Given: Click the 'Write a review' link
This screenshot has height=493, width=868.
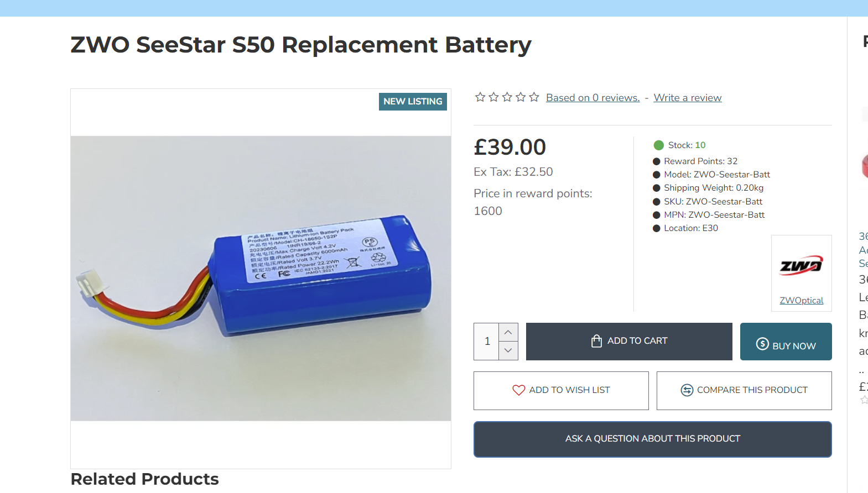Looking at the screenshot, I should point(687,98).
